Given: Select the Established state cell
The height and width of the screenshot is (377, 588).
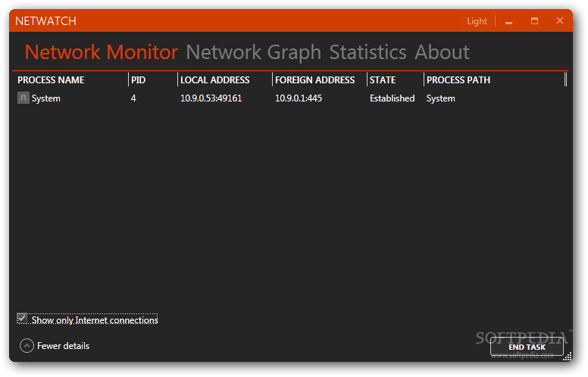Looking at the screenshot, I should point(393,98).
